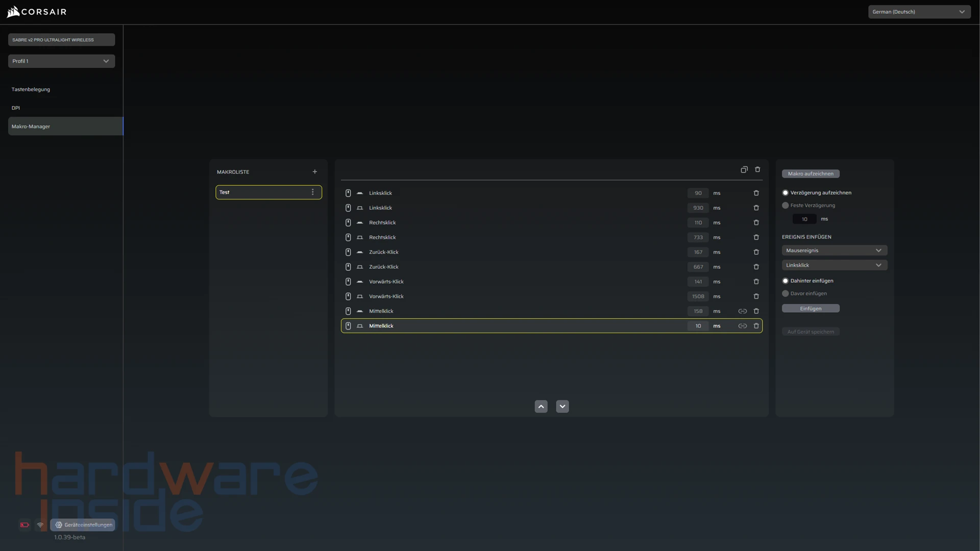Delete the first Linksklick event via trash icon
Screen dimensions: 980x551
coord(756,193)
